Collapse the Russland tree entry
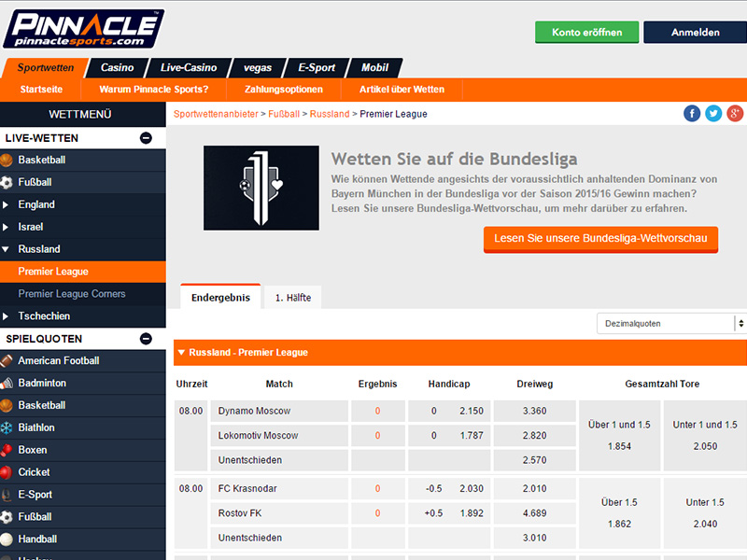 coord(6,249)
